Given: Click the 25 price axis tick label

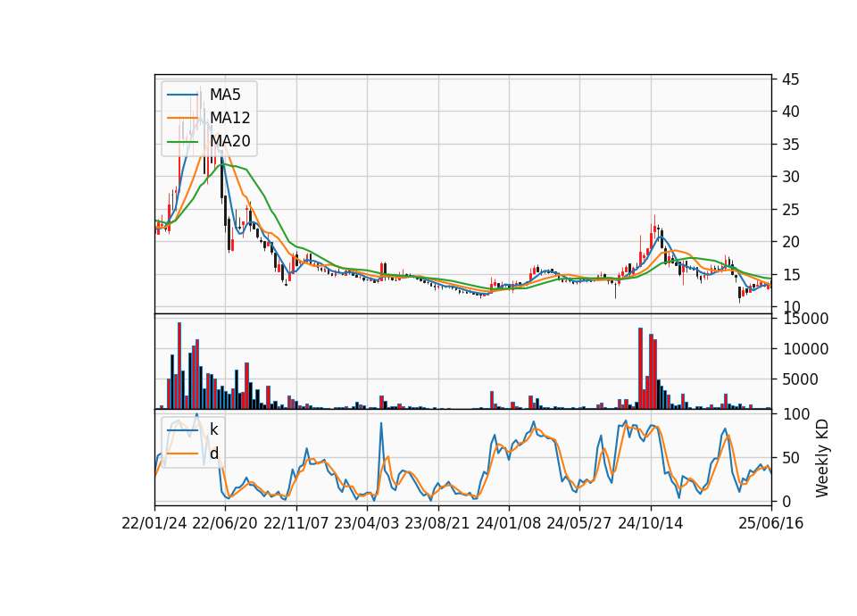Looking at the screenshot, I should tap(790, 209).
